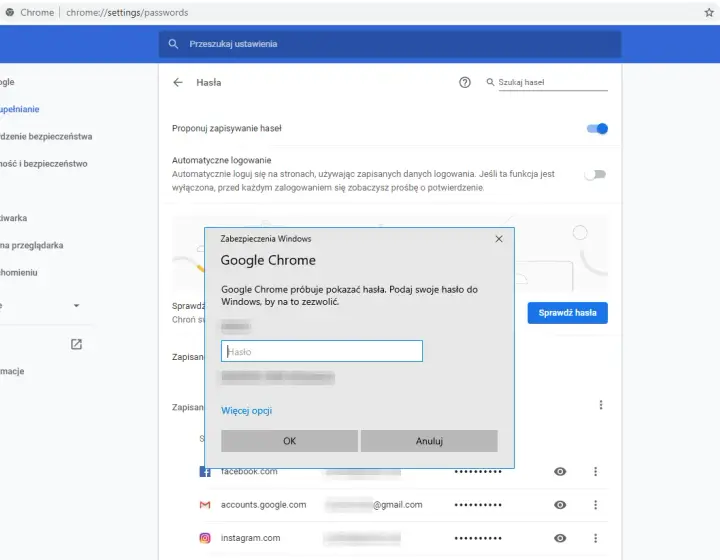
Task: Open the external link icon in sidebar
Action: pos(76,344)
